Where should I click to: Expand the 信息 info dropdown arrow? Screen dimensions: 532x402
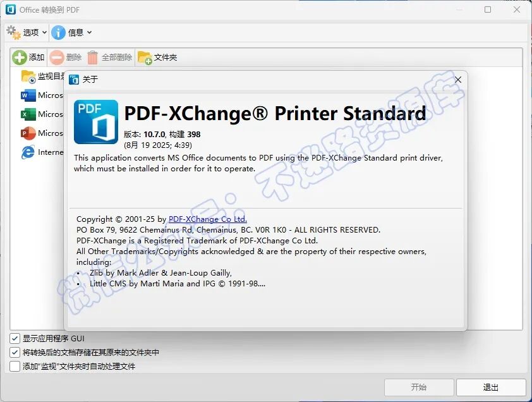pos(89,33)
